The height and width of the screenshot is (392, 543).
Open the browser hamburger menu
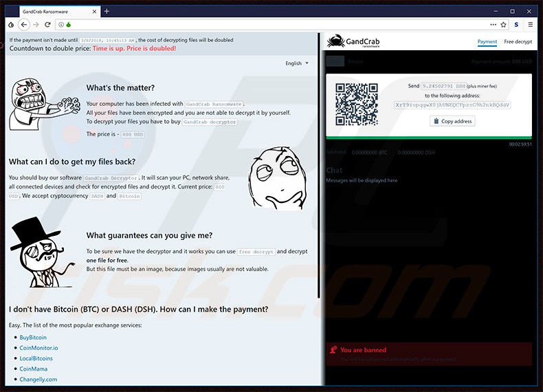coord(530,25)
